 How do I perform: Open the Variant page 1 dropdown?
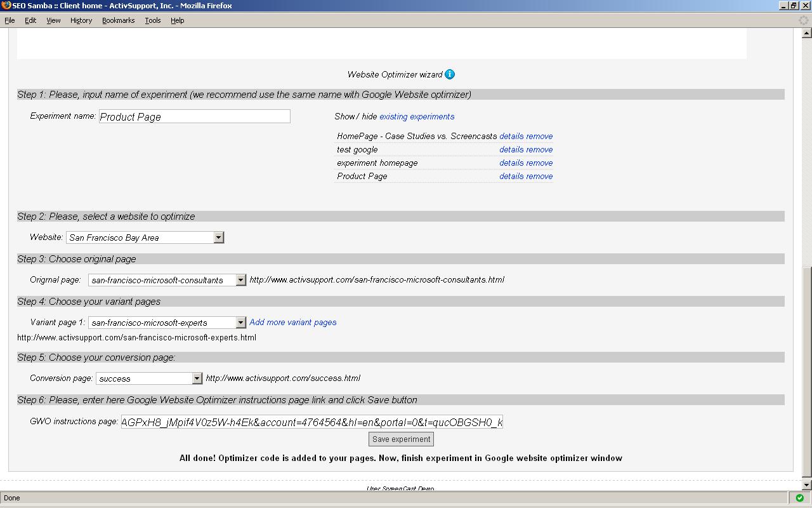pyautogui.click(x=167, y=323)
